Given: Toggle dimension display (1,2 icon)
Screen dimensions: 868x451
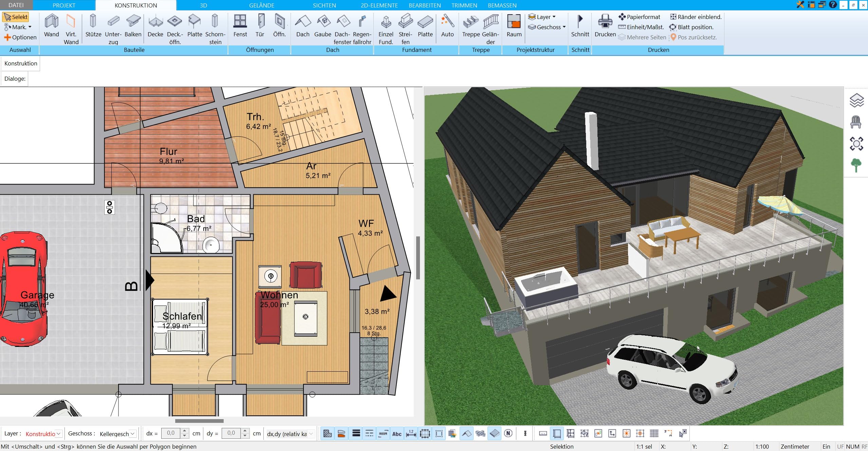Looking at the screenshot, I should click(411, 433).
